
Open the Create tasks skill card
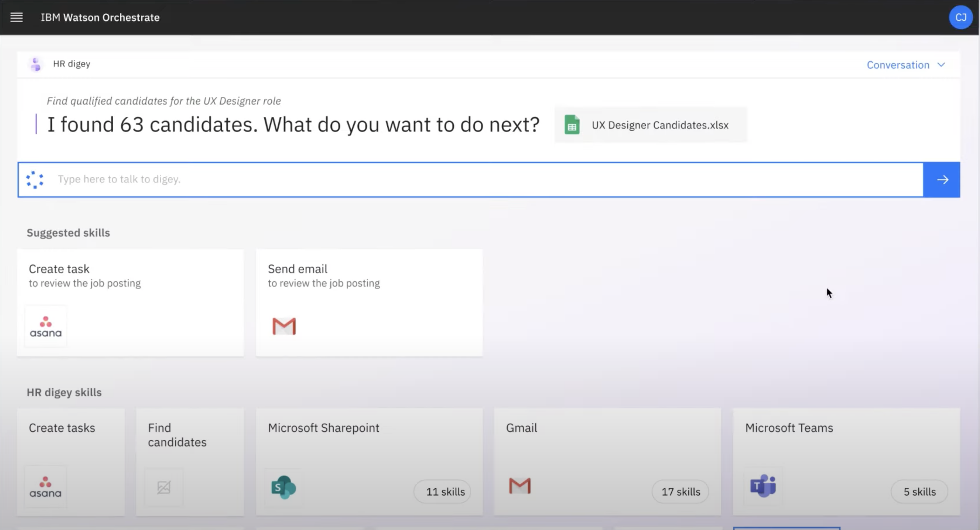coord(71,462)
